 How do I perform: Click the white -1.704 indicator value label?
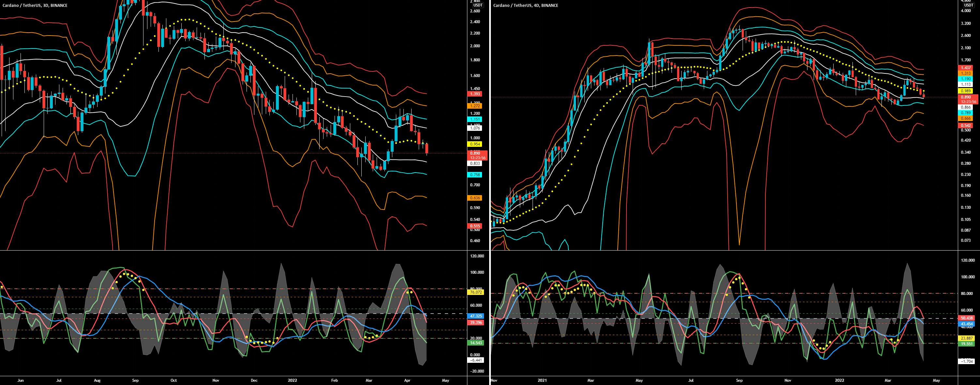pos(967,362)
